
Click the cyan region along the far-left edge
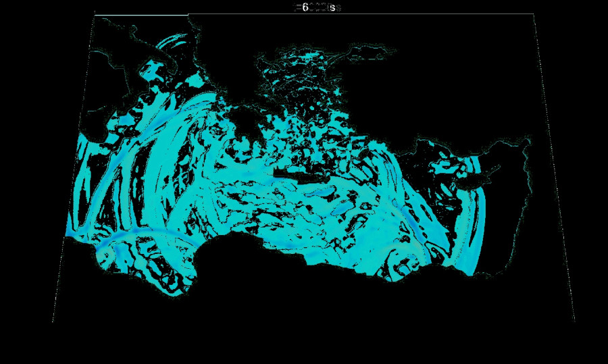coord(76,203)
